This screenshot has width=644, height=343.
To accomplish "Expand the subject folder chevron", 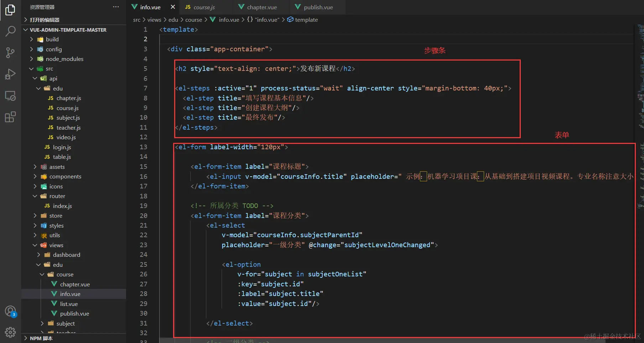I will point(42,323).
